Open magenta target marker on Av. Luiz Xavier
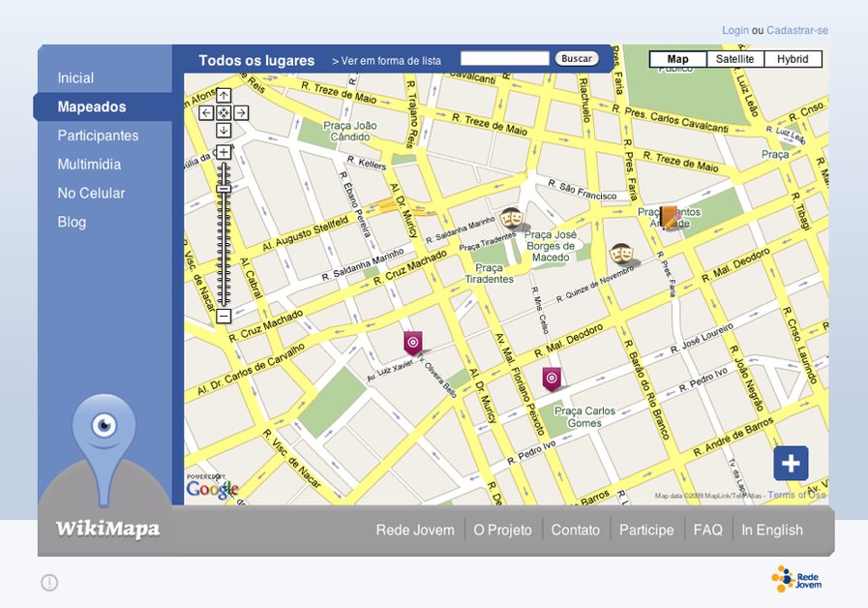 [413, 344]
